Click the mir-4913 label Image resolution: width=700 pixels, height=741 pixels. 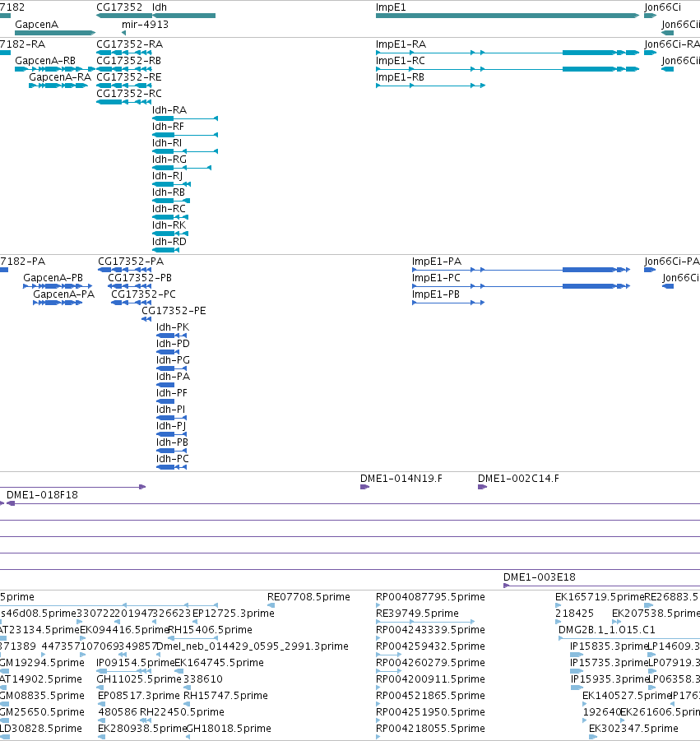pyautogui.click(x=145, y=24)
